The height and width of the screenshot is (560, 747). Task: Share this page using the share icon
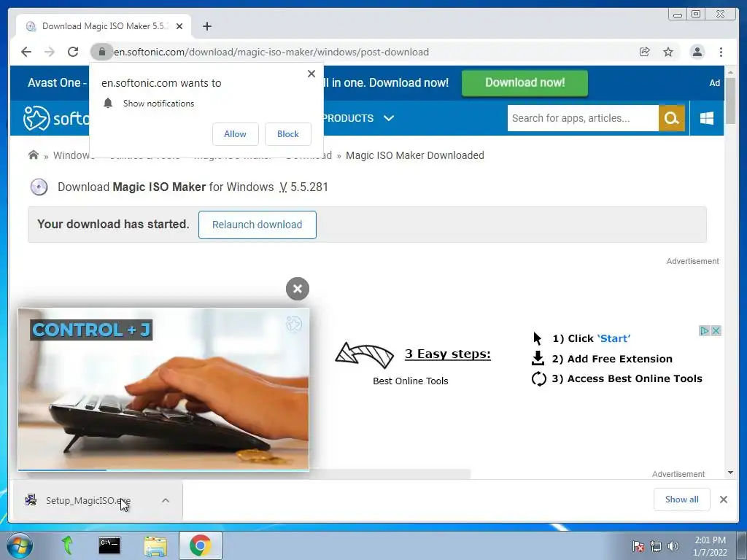[645, 52]
